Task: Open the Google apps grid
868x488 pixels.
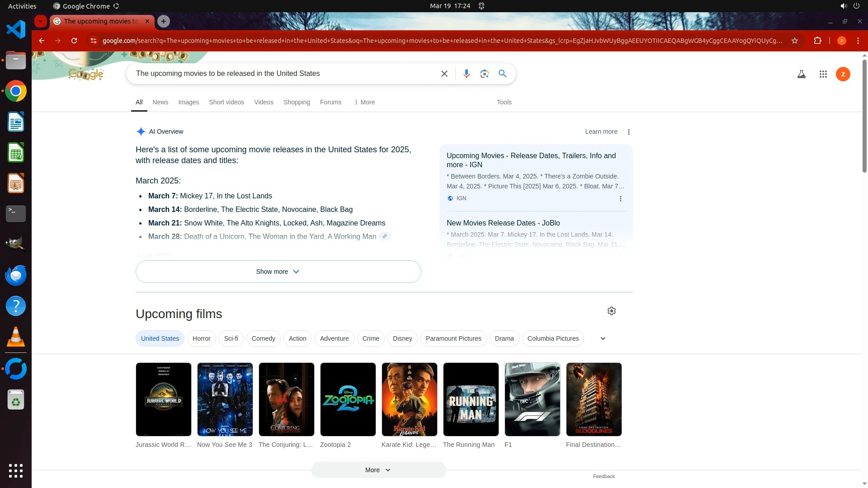Action: 823,74
